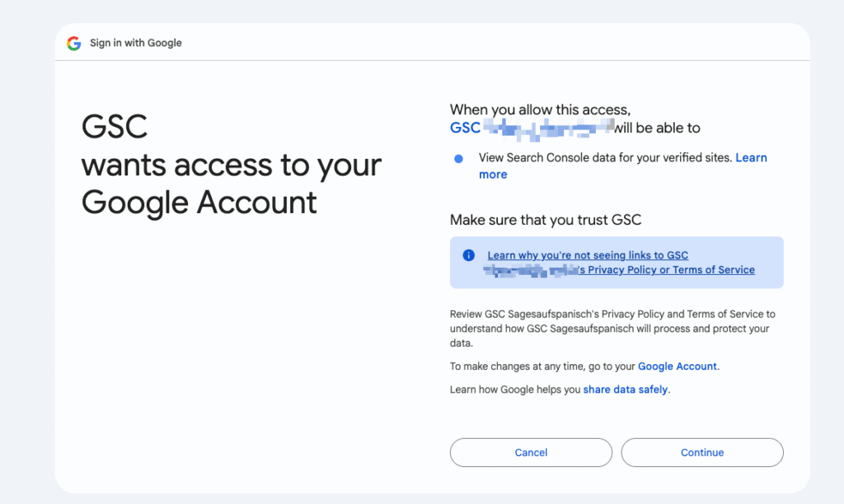Go to the "Google Account" link
This screenshot has height=504, width=844.
pyautogui.click(x=678, y=366)
